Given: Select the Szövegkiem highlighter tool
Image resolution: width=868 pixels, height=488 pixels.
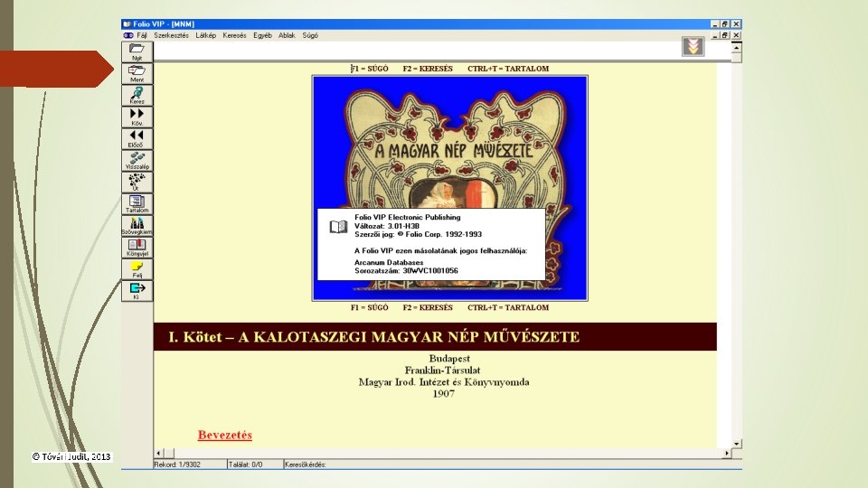Looking at the screenshot, I should coord(137,225).
